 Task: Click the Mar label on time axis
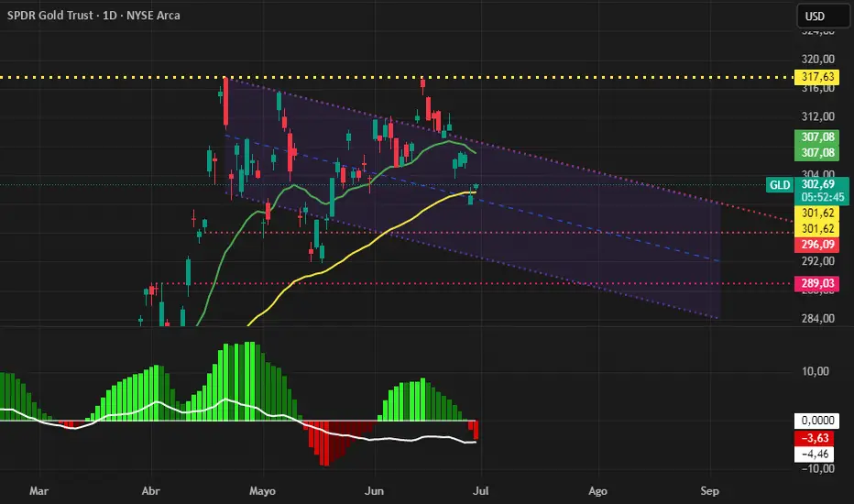click(x=38, y=491)
